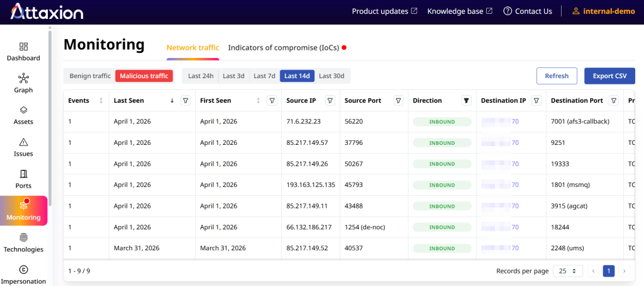Select Last 3d time range
The width and height of the screenshot is (644, 286).
click(234, 76)
